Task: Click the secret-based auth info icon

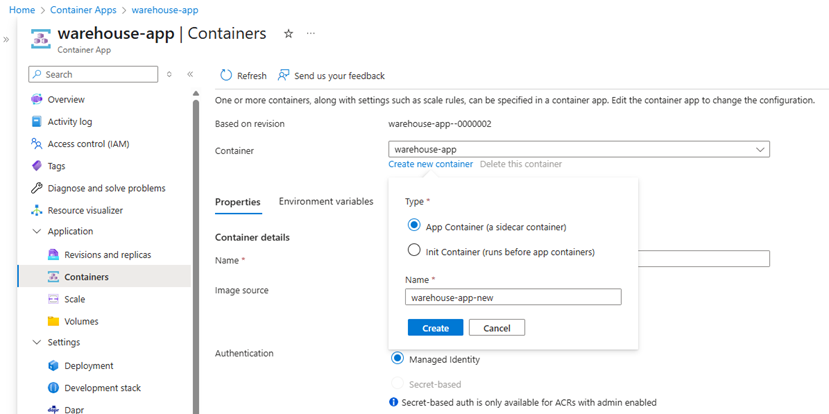Action: (393, 402)
